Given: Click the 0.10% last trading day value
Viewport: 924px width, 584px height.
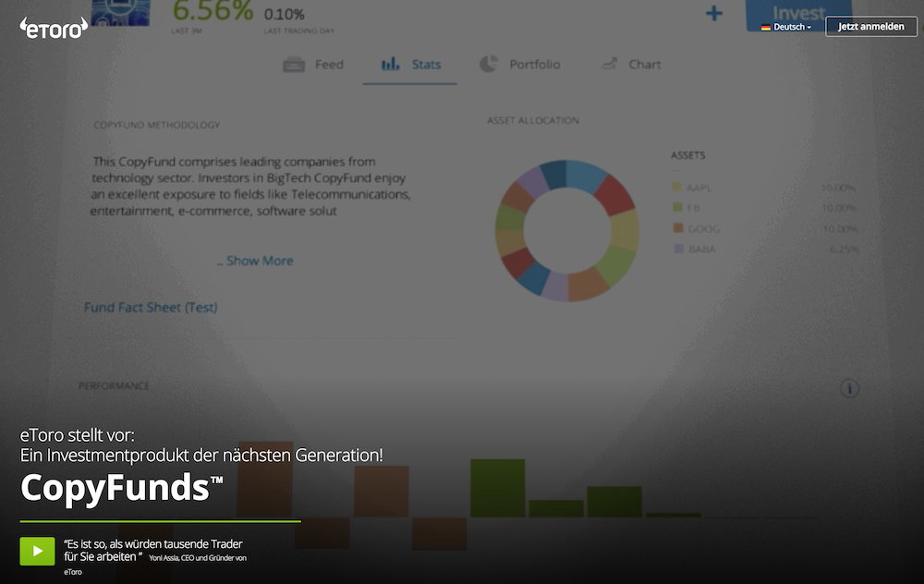Looking at the screenshot, I should click(284, 14).
